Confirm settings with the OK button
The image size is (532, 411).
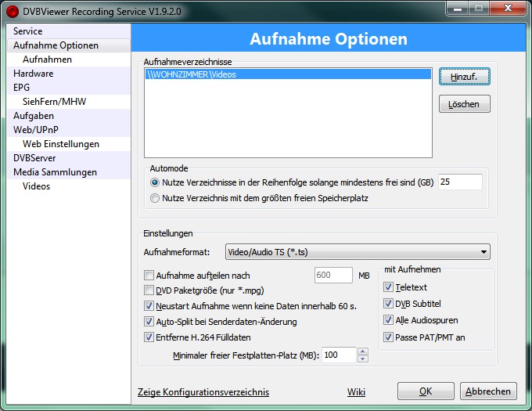point(426,391)
